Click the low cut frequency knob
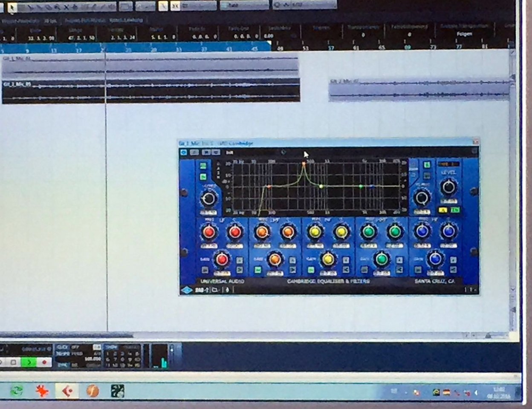Viewport: 532px width, 409px height. pyautogui.click(x=208, y=198)
